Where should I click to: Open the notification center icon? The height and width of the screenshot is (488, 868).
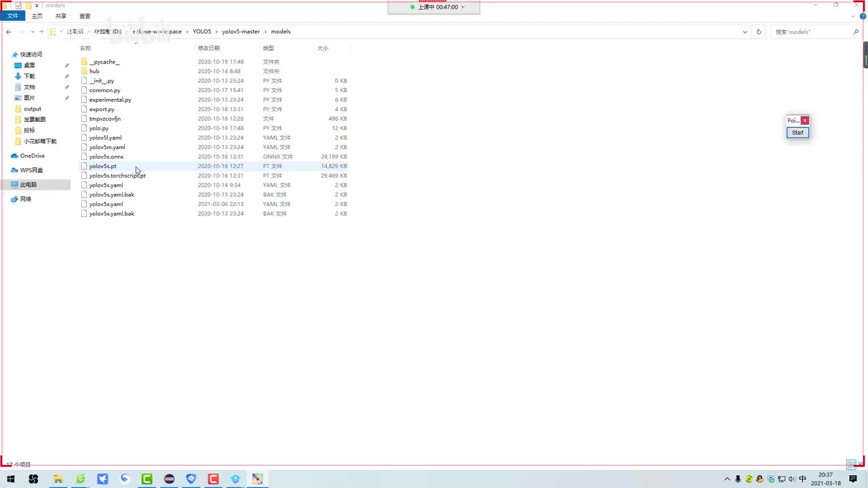[x=853, y=479]
